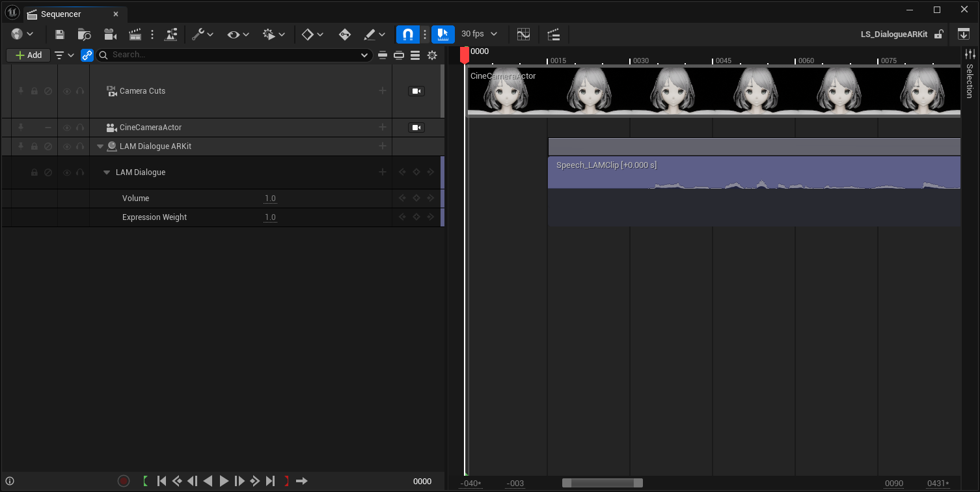Play the sequence forward

[224, 481]
